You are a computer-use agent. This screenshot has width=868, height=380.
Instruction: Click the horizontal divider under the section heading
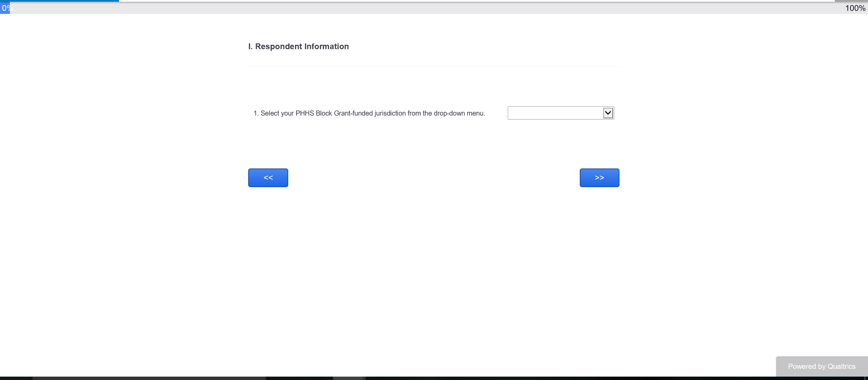click(433, 66)
